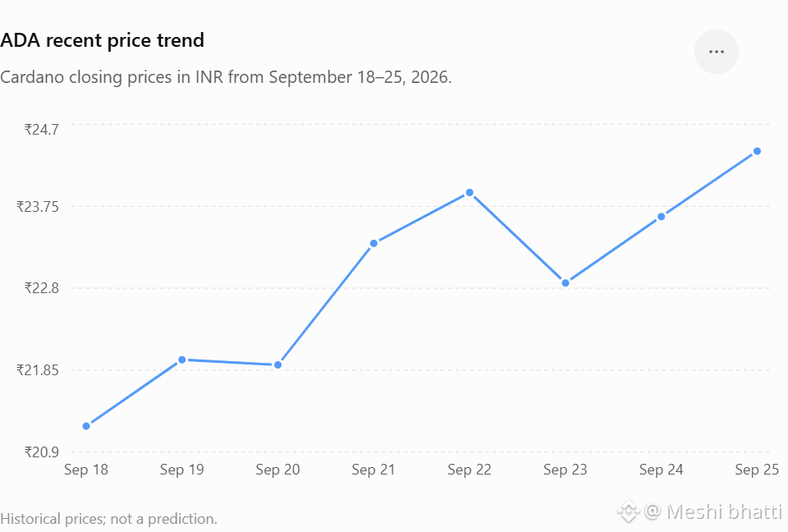Click the ADA recent price trend title
The image size is (788, 532).
click(102, 40)
